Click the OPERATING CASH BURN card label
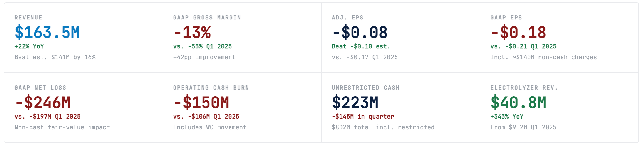The width and height of the screenshot is (644, 148). (211, 88)
